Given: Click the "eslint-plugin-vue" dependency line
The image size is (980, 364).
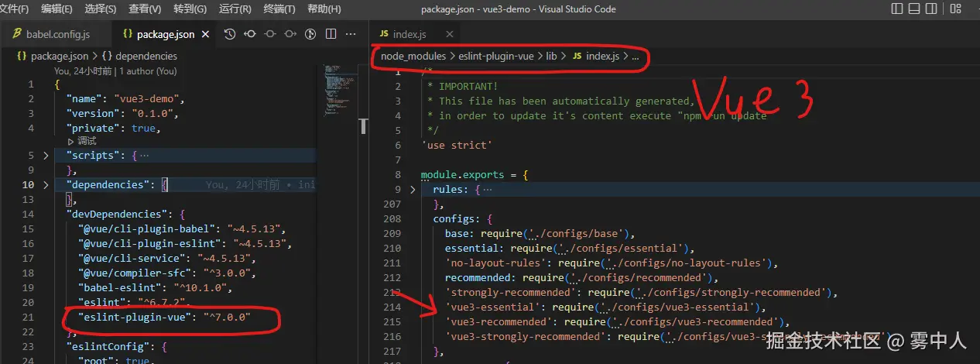Looking at the screenshot, I should click(165, 318).
